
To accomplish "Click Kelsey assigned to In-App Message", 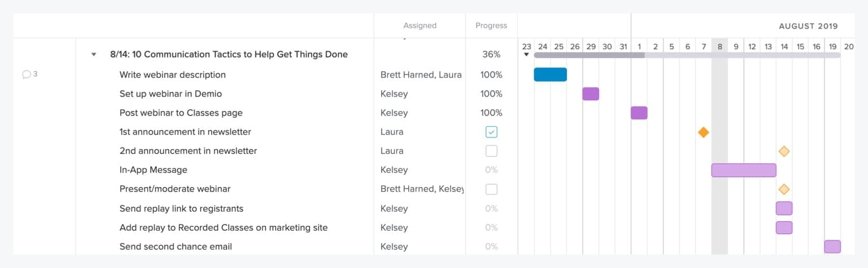I will [x=394, y=170].
